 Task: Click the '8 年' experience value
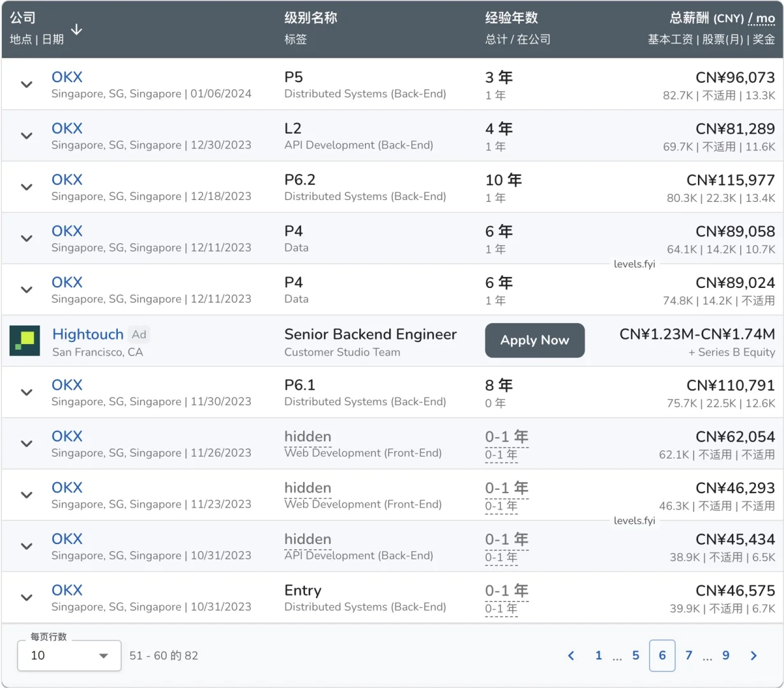[499, 385]
